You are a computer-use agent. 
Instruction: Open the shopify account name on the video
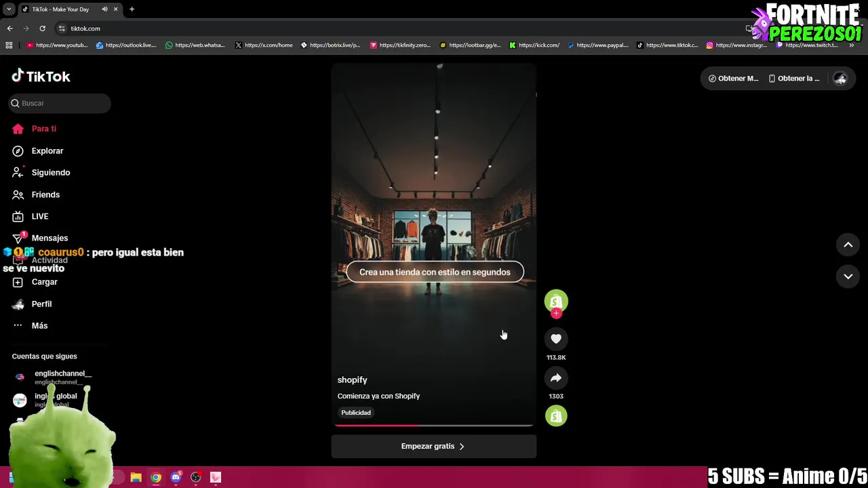(352, 380)
